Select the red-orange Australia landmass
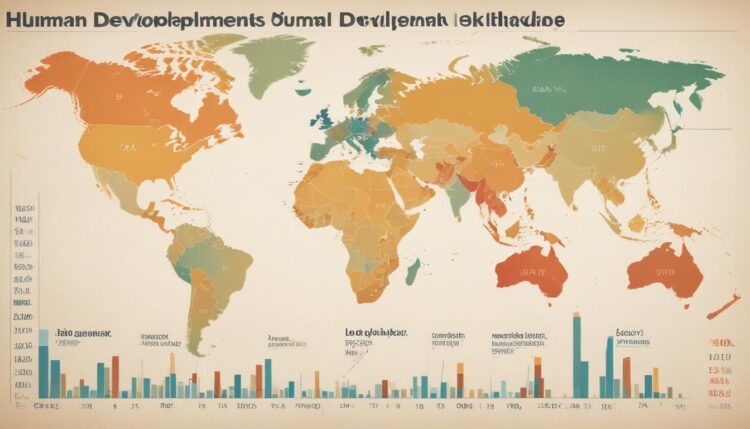Image resolution: width=750 pixels, height=429 pixels. click(x=535, y=268)
